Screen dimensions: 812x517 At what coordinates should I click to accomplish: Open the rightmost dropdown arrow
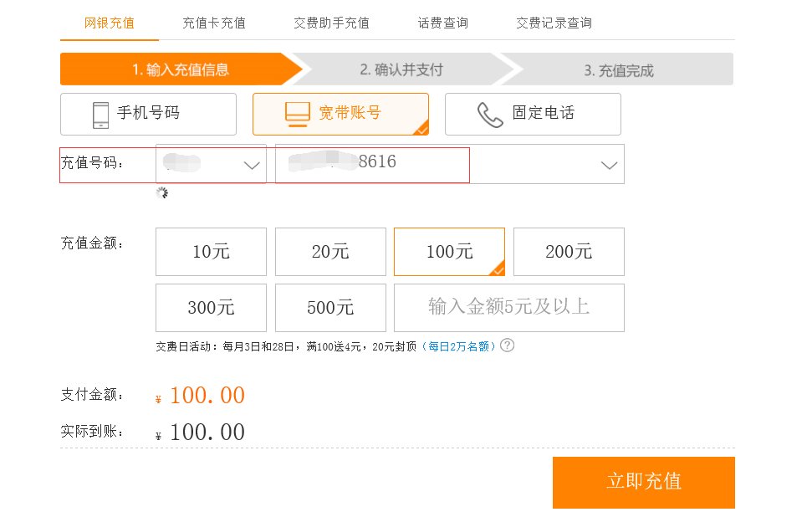(608, 165)
